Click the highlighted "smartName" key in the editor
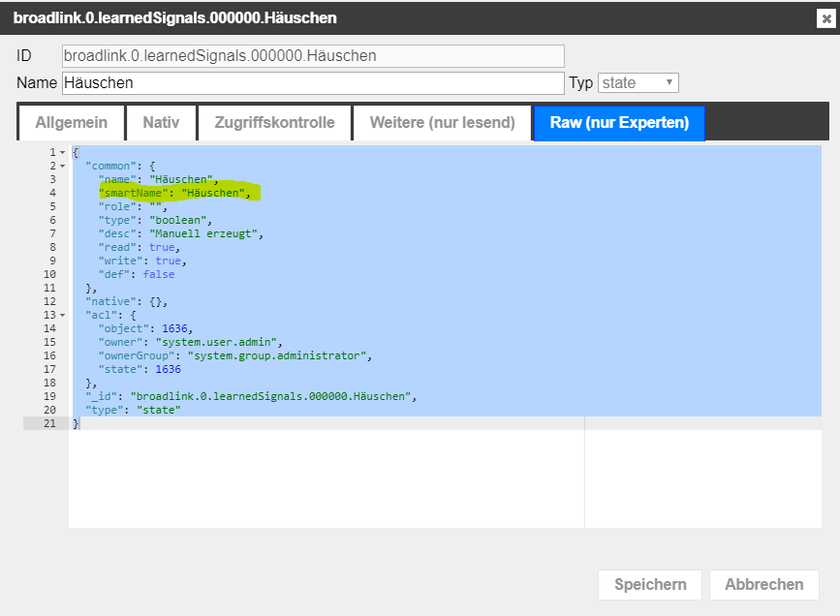Image resolution: width=840 pixels, height=616 pixels. pyautogui.click(x=134, y=194)
